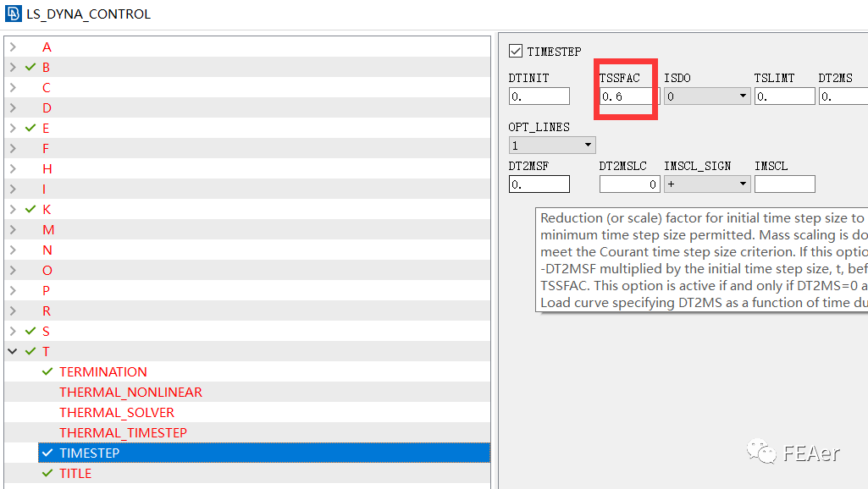Expand the A category in tree

point(13,47)
